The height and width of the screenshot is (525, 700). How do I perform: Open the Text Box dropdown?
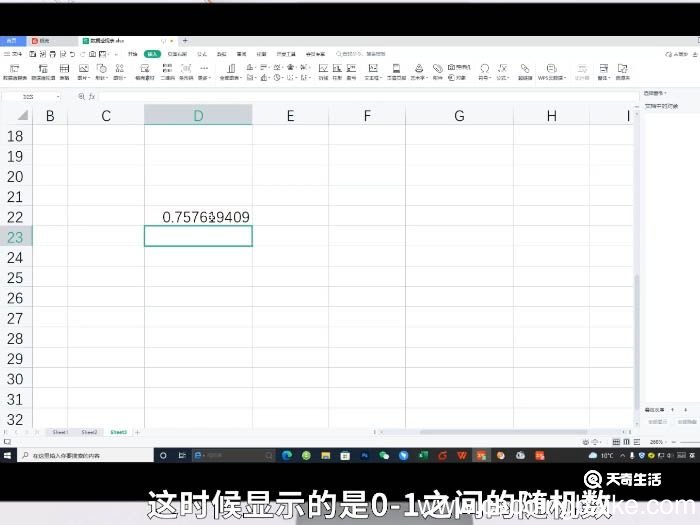click(x=373, y=71)
